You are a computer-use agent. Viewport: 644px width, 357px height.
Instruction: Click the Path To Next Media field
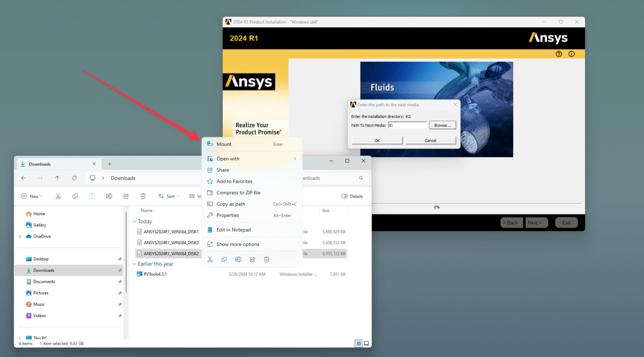coord(407,125)
